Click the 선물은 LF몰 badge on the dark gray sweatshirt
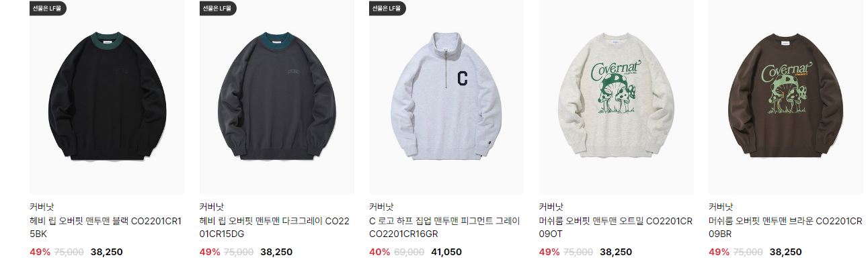Image resolution: width=868 pixels, height=278 pixels. pyautogui.click(x=218, y=8)
